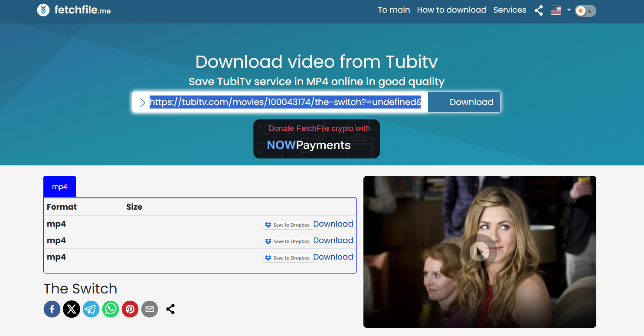Play the video preview
The height and width of the screenshot is (336, 644).
480,251
